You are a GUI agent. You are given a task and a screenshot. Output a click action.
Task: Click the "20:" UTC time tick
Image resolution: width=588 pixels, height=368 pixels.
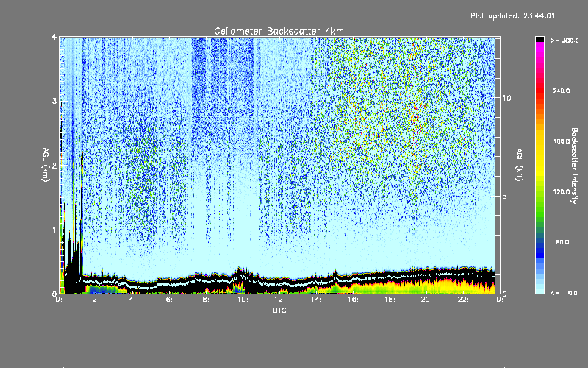pyautogui.click(x=426, y=300)
